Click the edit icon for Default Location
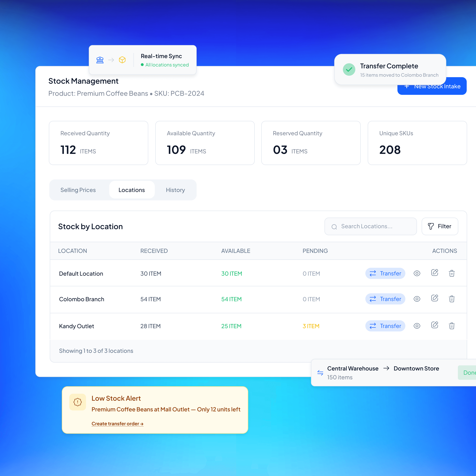Viewport: 476px width, 476px height. coord(435,273)
